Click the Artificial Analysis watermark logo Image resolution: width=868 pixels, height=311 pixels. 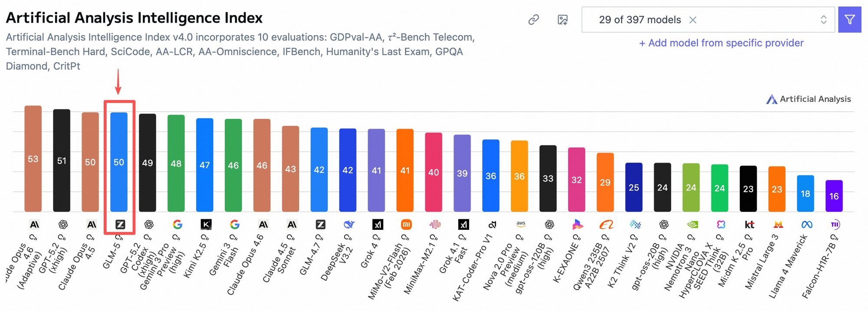click(808, 99)
